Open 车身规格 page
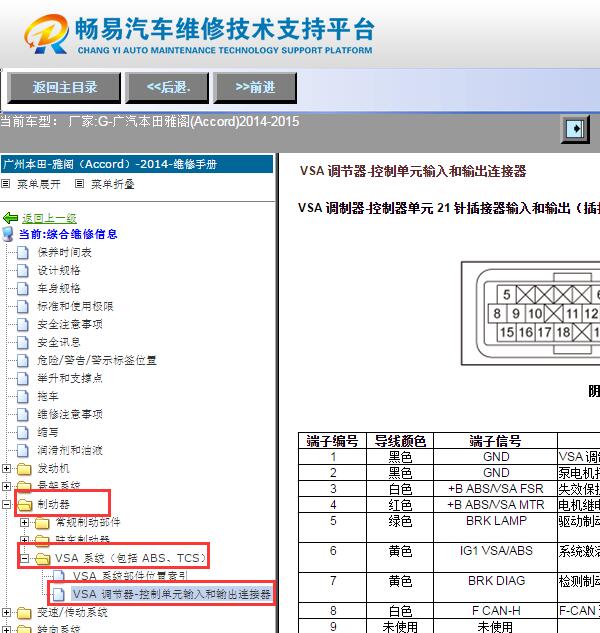This screenshot has width=600, height=633. pyautogui.click(x=59, y=288)
